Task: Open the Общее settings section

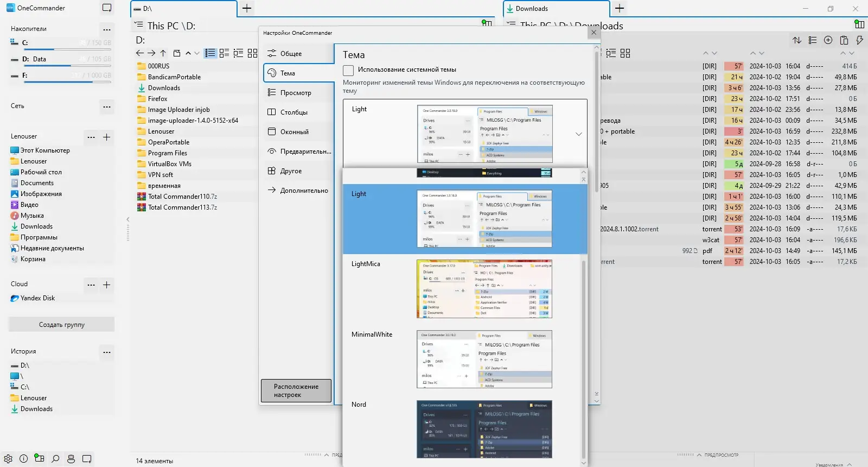Action: click(x=299, y=54)
